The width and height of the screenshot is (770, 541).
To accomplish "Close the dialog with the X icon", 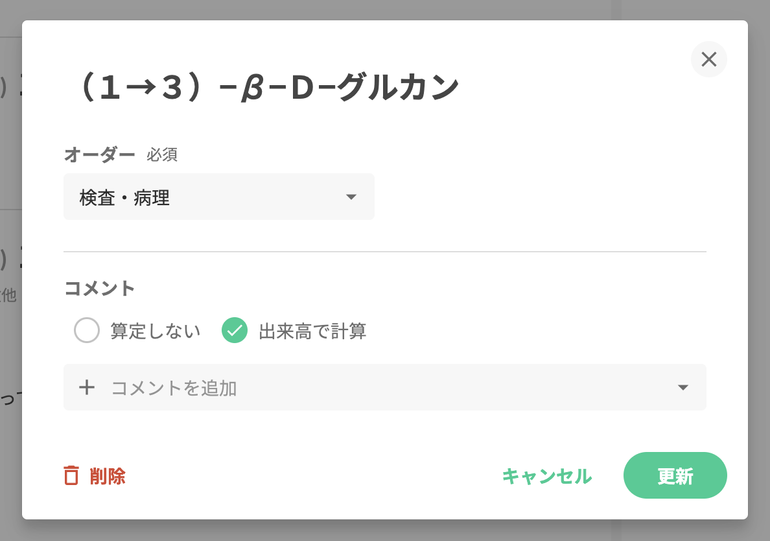I will tap(709, 60).
